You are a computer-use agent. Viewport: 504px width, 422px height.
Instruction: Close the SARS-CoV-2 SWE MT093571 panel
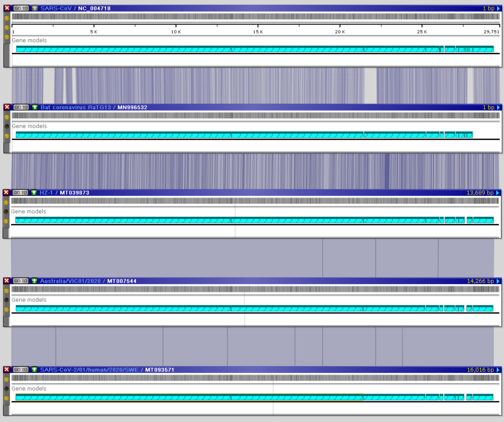pos(6,369)
